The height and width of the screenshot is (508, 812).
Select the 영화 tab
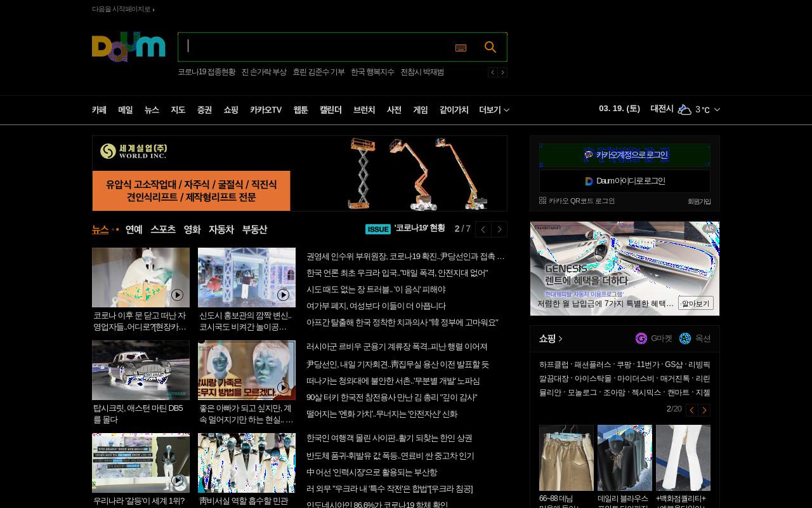[x=192, y=229]
